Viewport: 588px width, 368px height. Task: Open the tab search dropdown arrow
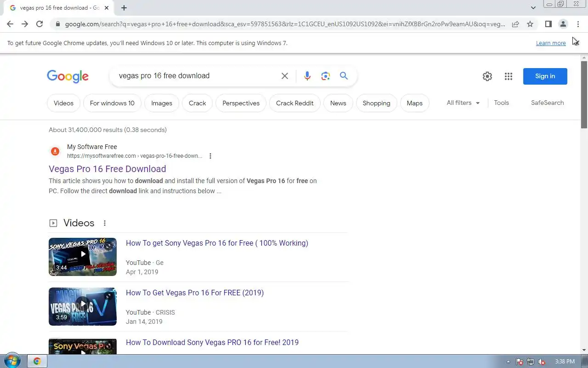pos(533,8)
